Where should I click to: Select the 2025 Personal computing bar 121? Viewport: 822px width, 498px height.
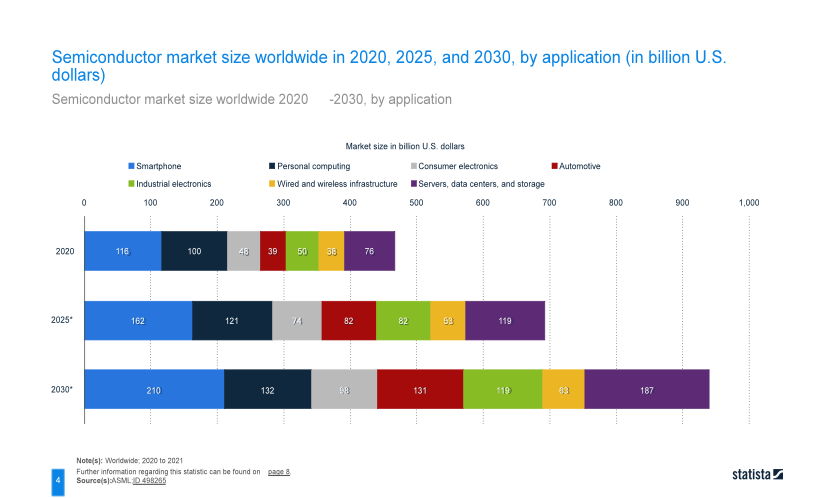232,320
